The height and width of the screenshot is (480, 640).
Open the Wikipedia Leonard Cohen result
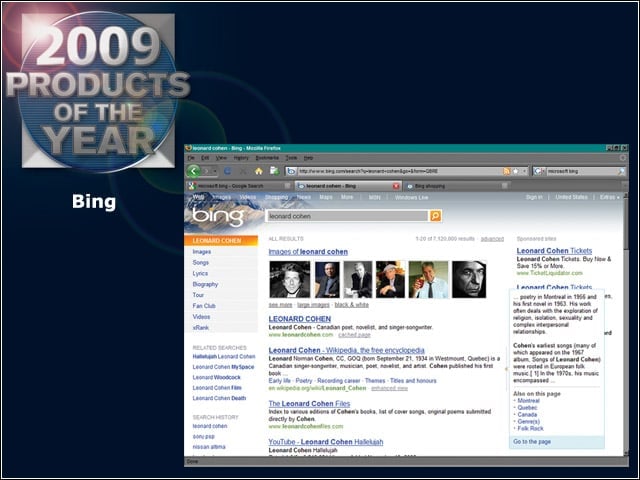click(x=347, y=350)
